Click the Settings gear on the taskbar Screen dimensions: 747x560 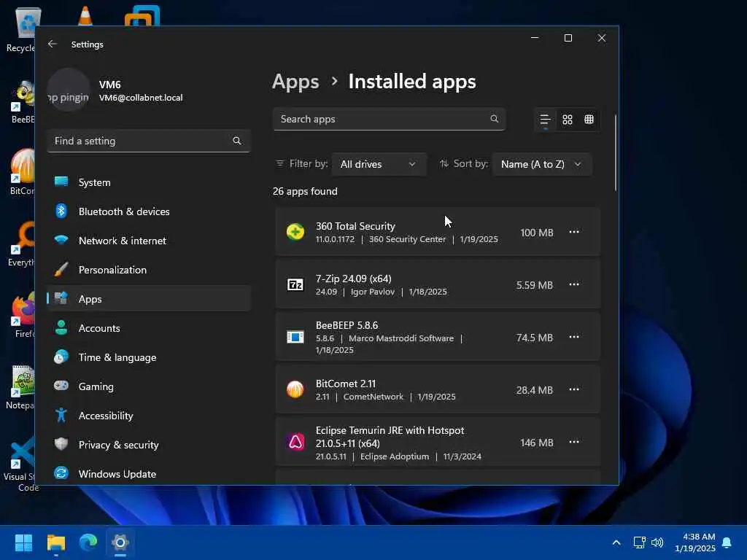click(x=120, y=542)
